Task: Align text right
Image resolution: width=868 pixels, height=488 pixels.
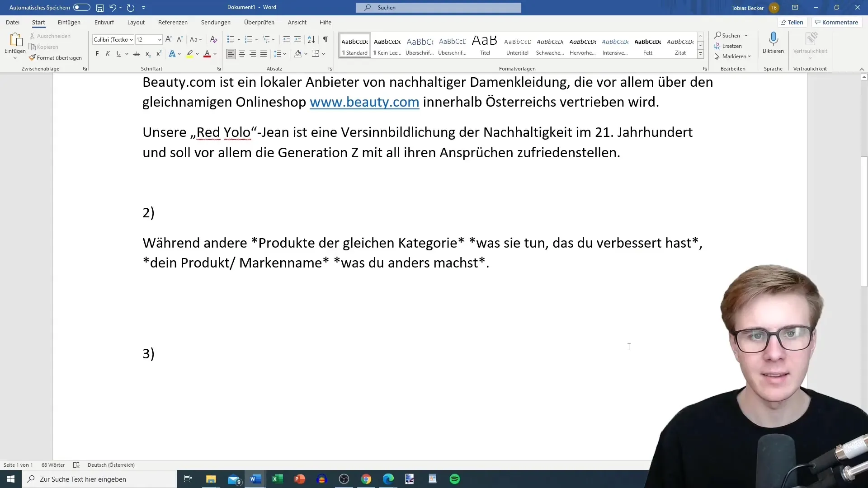Action: (x=253, y=54)
